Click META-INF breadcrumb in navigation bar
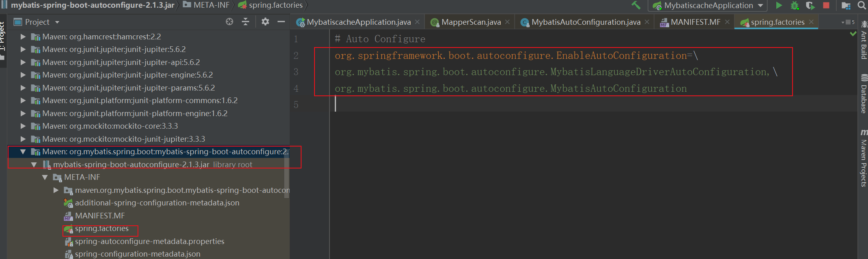 pyautogui.click(x=206, y=5)
